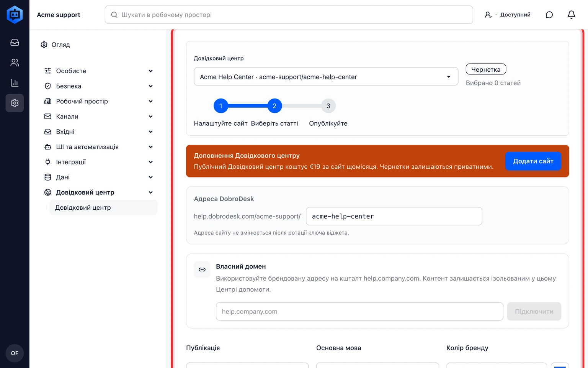Click the Безпека shield icon
Image resolution: width=588 pixels, height=368 pixels.
pyautogui.click(x=48, y=86)
